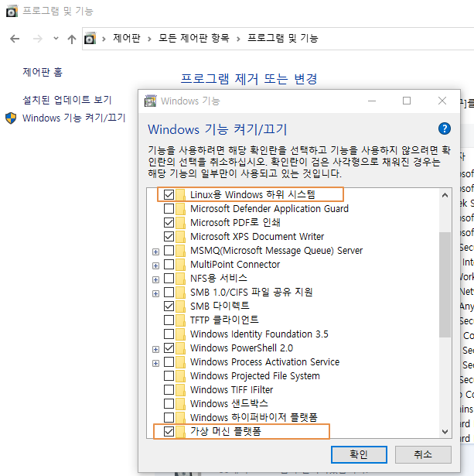Uncheck 가상 머신 플랫폼 box
The image size is (474, 476).
[169, 431]
